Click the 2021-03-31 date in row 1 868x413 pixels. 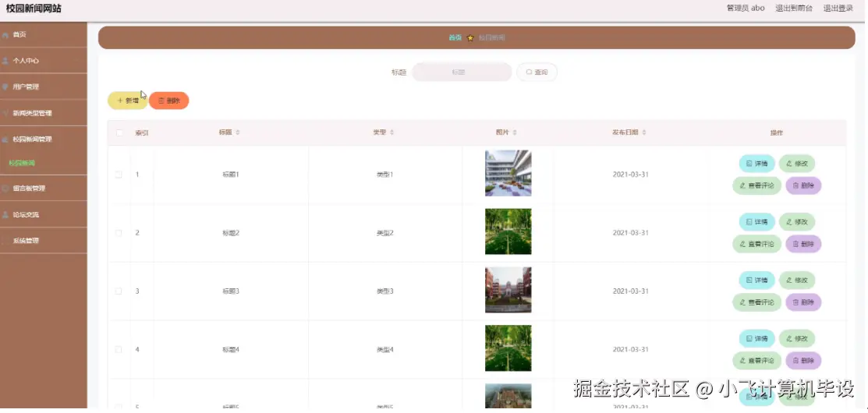pyautogui.click(x=630, y=175)
